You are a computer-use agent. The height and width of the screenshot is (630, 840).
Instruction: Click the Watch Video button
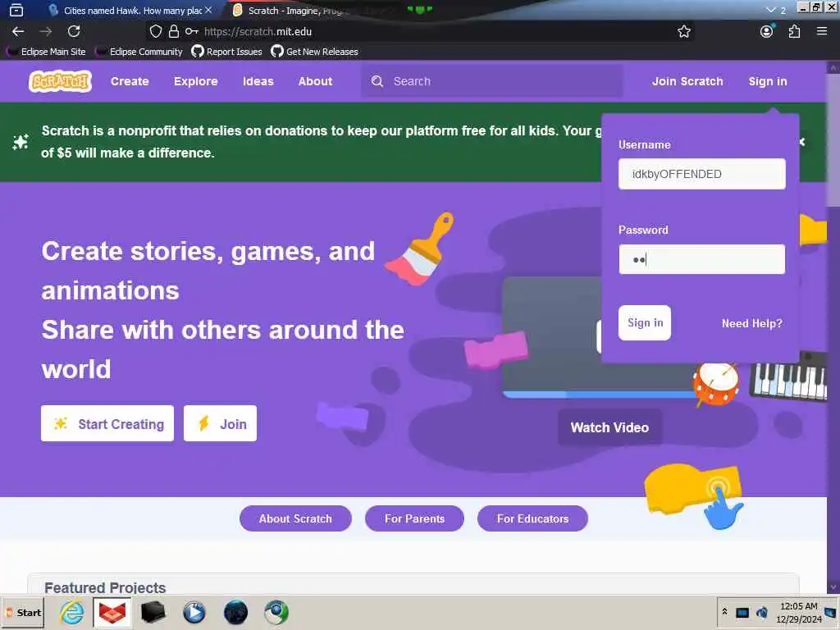pyautogui.click(x=609, y=427)
